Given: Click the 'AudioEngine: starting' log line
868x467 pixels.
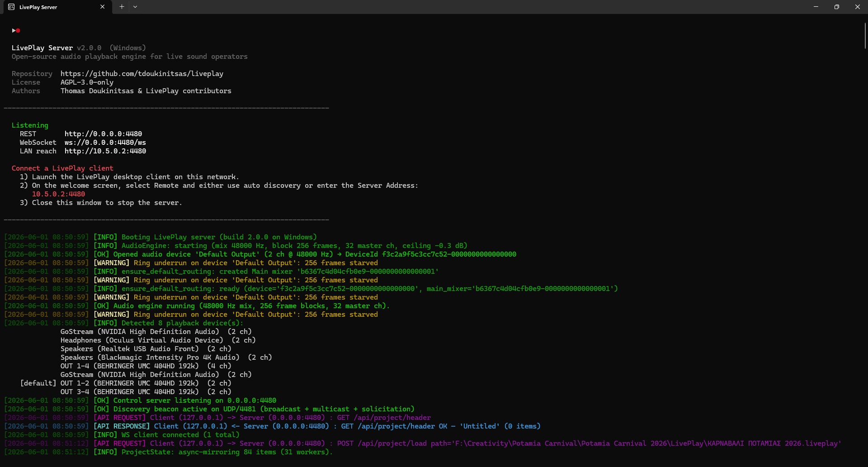Looking at the screenshot, I should pos(236,245).
